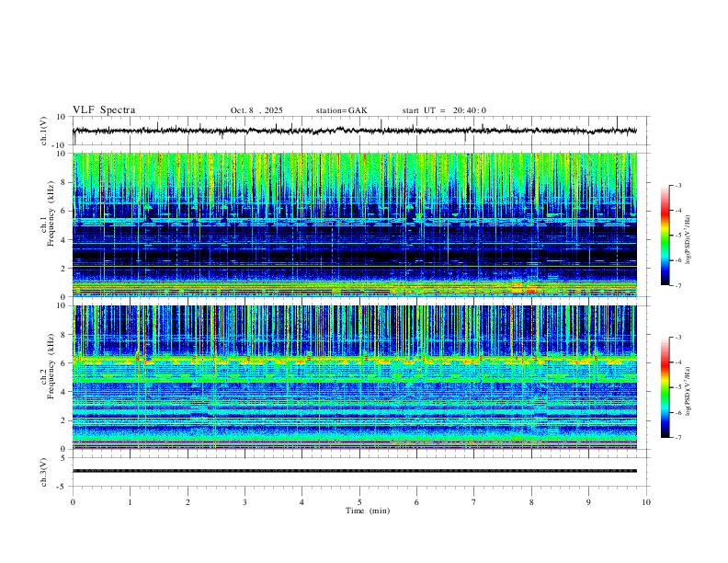
Task: Click the 'start UT = 20:40:0' text
Action: [x=444, y=110]
